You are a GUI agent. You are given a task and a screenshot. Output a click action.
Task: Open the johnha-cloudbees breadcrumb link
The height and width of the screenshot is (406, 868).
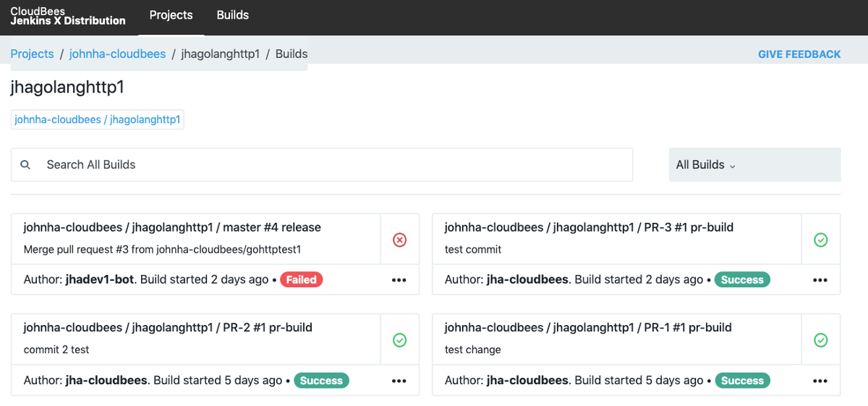pos(117,54)
